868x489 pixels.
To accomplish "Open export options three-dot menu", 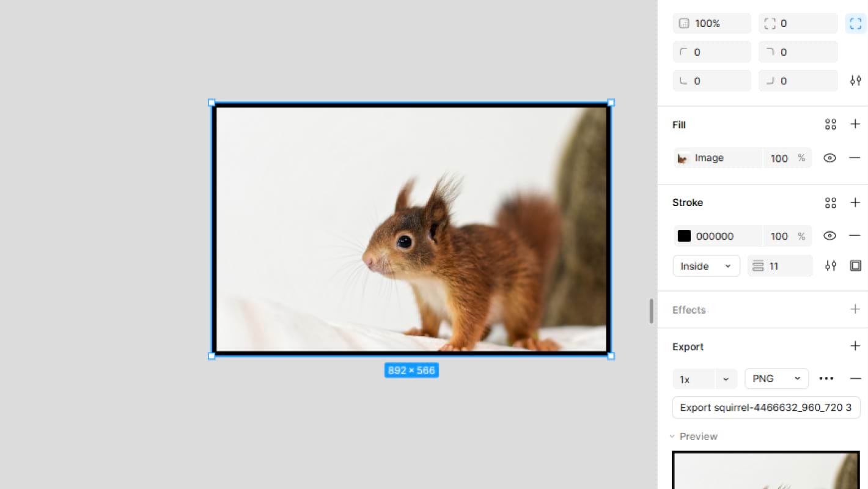I will tap(826, 379).
